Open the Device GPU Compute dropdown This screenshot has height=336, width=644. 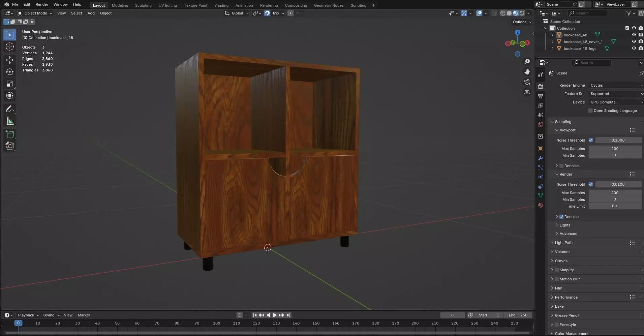(x=616, y=102)
